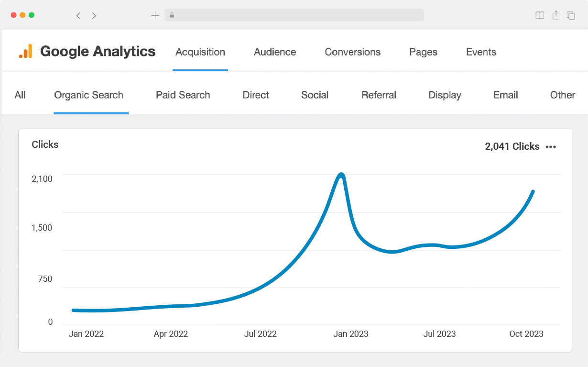Open the reading list book icon
Image resolution: width=588 pixels, height=367 pixels.
pos(540,15)
